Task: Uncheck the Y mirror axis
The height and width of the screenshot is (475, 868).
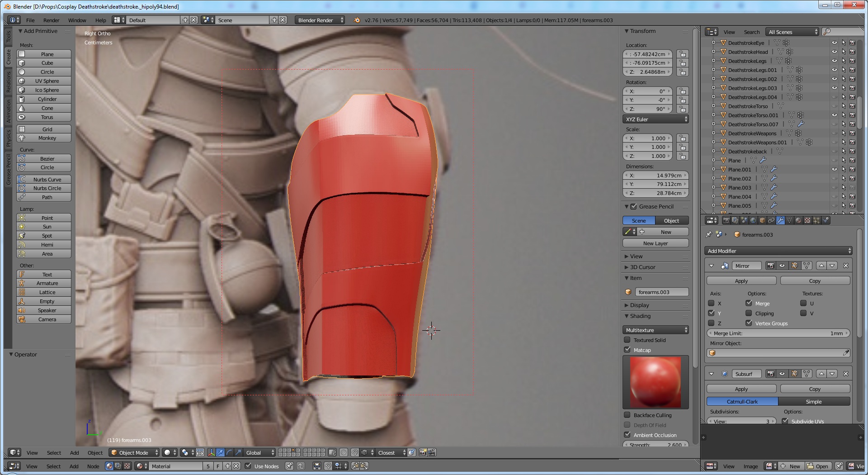Action: [x=711, y=313]
